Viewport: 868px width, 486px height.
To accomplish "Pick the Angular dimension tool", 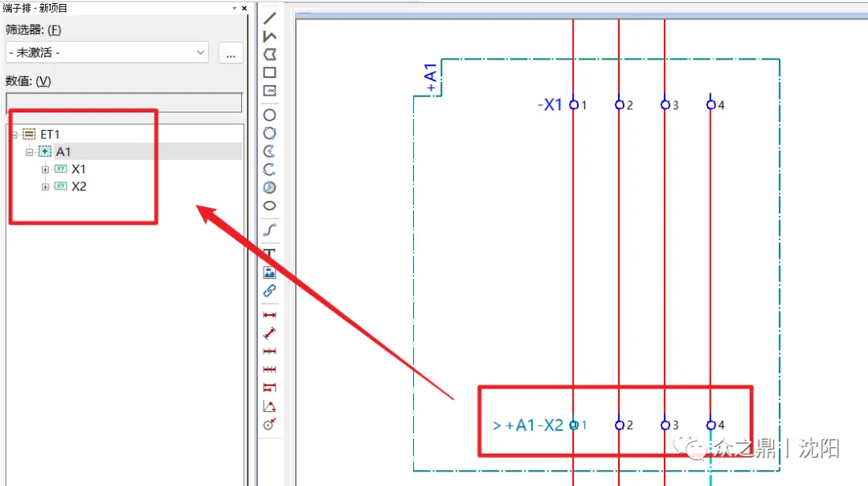I will [x=269, y=406].
